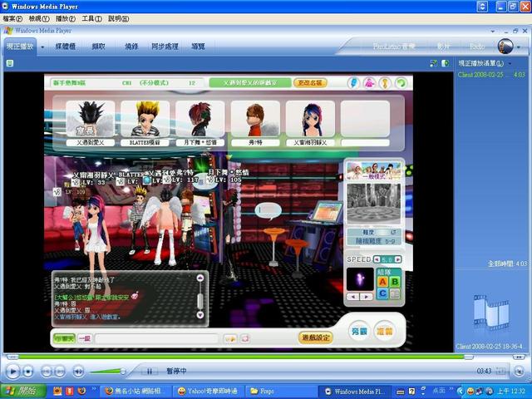Switch to the 擷取 tab
Image resolution: width=532 pixels, height=399 pixels.
[98, 47]
